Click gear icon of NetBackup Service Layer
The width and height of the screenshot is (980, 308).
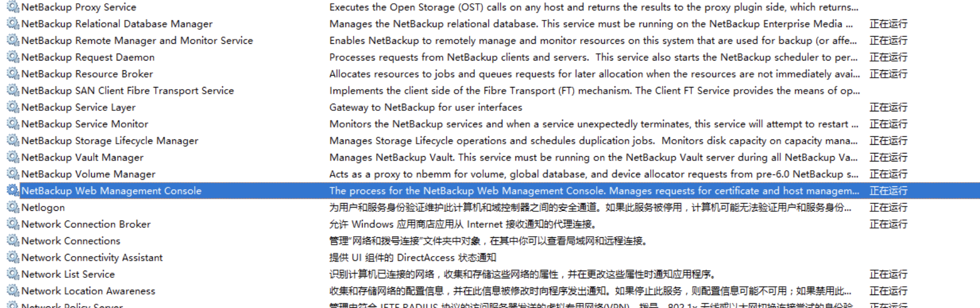pyautogui.click(x=12, y=108)
